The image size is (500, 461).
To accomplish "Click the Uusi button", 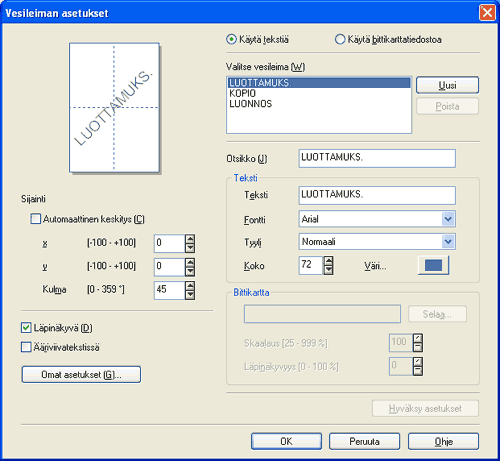I will [447, 85].
